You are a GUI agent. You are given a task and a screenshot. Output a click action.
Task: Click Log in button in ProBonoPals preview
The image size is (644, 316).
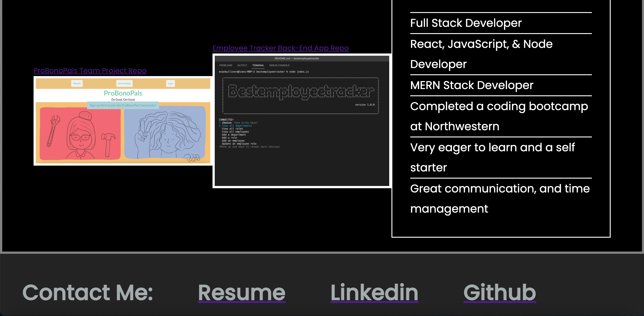[170, 83]
